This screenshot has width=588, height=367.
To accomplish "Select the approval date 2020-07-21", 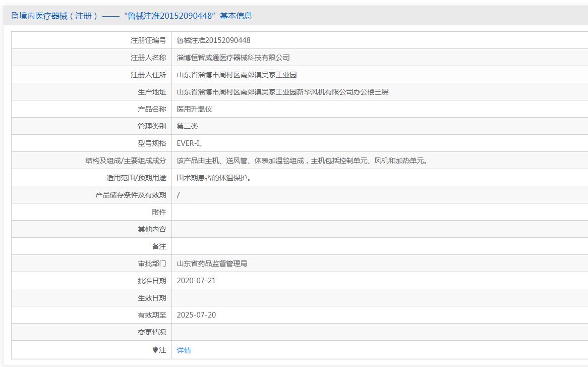I will (x=196, y=281).
